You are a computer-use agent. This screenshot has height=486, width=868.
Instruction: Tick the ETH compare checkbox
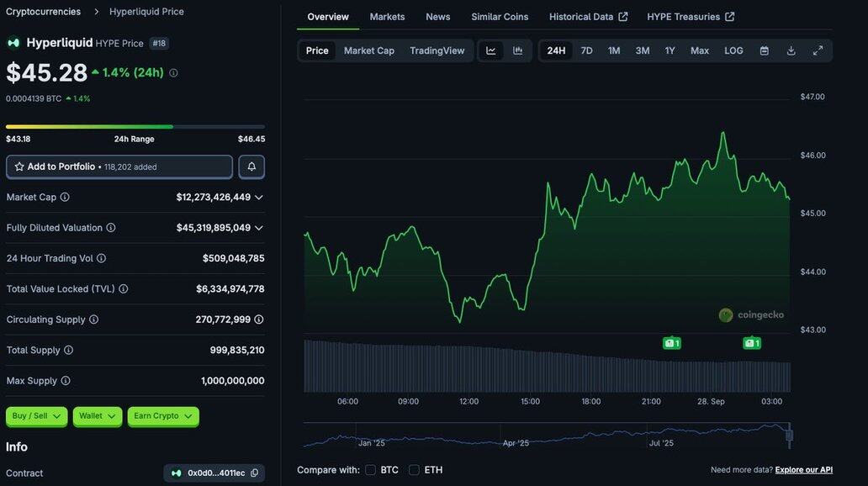tap(414, 470)
